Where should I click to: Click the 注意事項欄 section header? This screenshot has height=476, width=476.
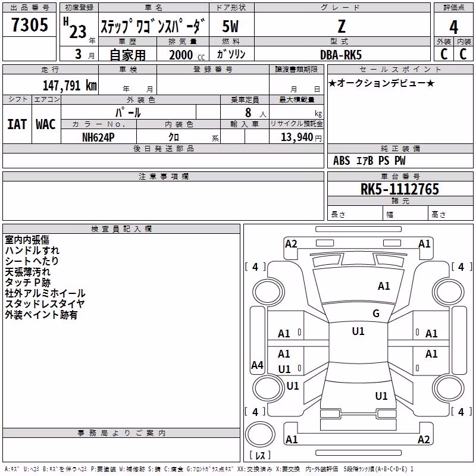[163, 176]
